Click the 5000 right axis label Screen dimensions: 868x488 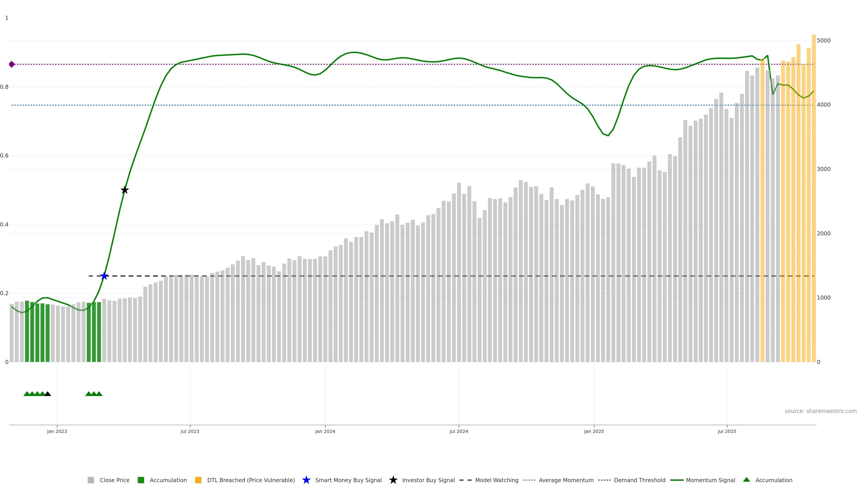pos(823,40)
